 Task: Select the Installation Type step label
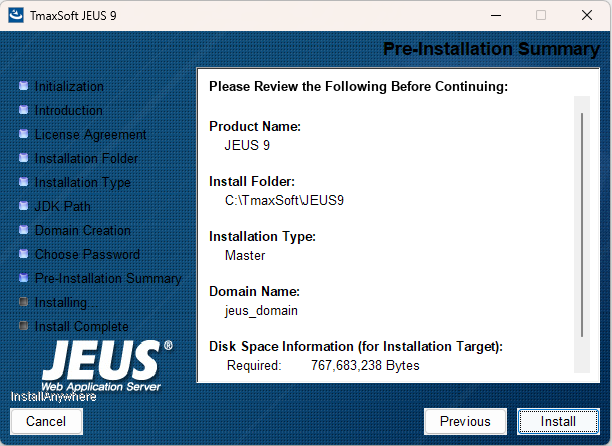[x=82, y=182]
